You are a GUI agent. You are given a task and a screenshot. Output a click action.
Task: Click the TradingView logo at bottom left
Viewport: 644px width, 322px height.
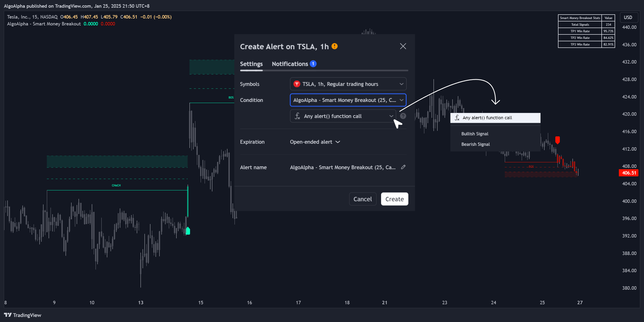(x=23, y=315)
